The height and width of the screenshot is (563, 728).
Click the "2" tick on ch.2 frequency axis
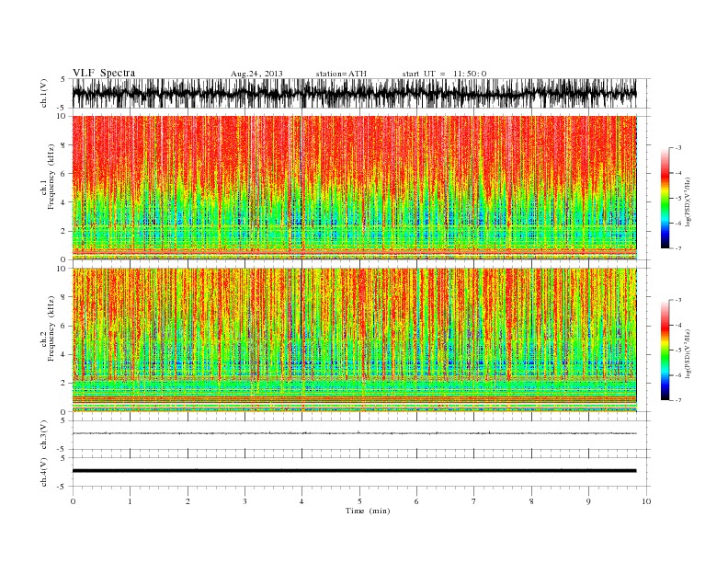[x=63, y=384]
